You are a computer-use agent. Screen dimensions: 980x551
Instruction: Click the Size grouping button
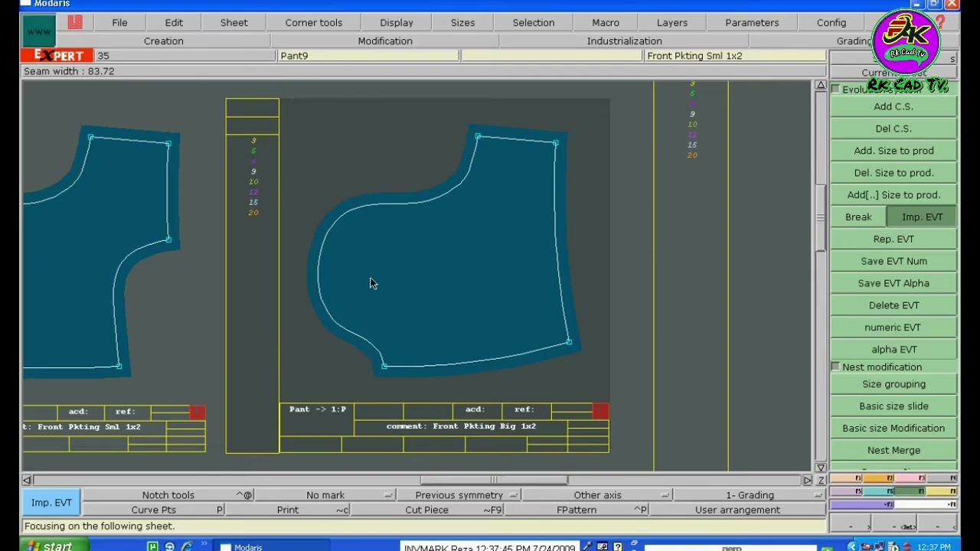click(893, 384)
